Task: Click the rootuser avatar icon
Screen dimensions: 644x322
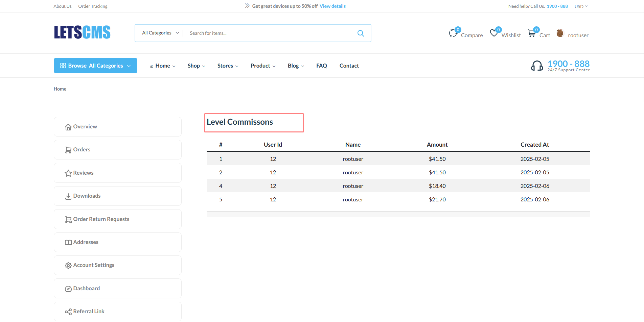Action: point(560,33)
